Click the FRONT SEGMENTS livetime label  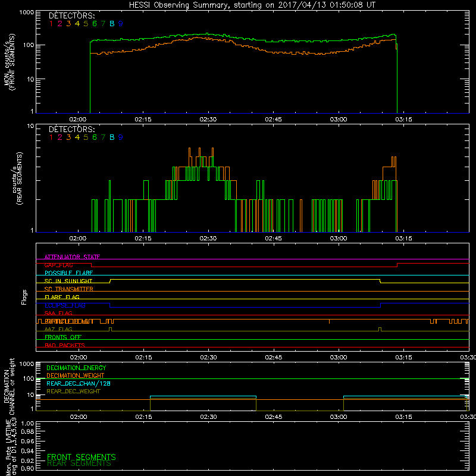(x=82, y=457)
